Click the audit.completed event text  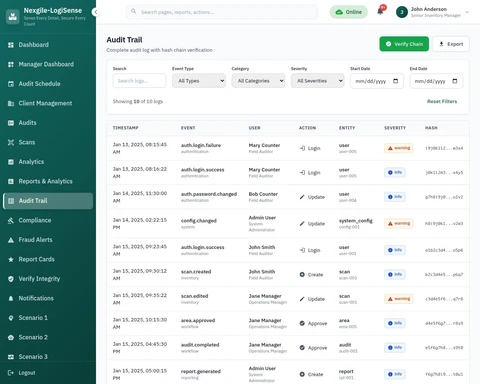click(x=200, y=345)
